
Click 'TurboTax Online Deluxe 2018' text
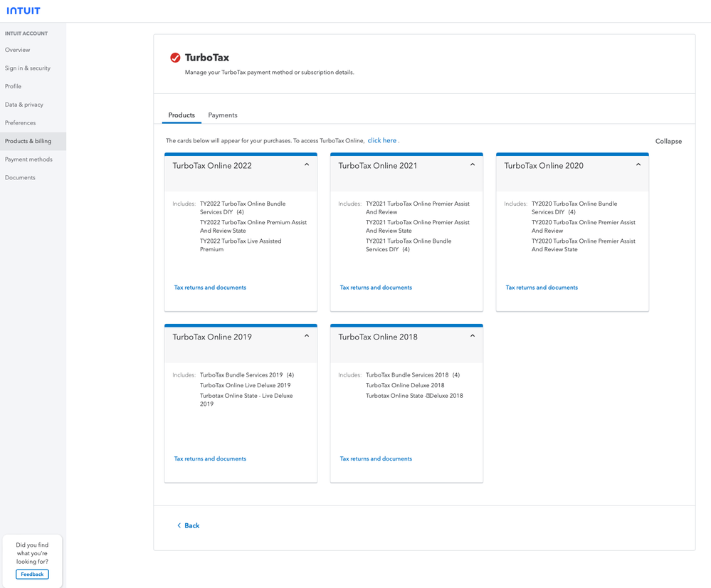tap(405, 385)
